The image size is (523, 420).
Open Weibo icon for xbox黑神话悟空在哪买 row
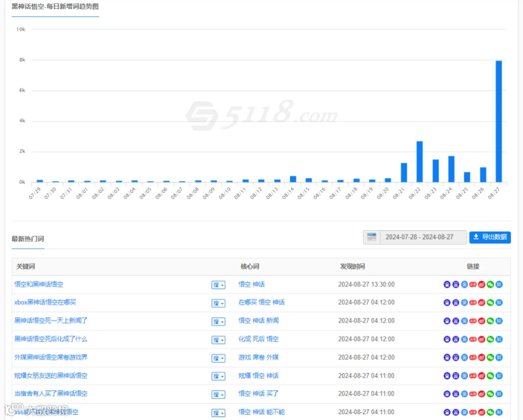[482, 303]
